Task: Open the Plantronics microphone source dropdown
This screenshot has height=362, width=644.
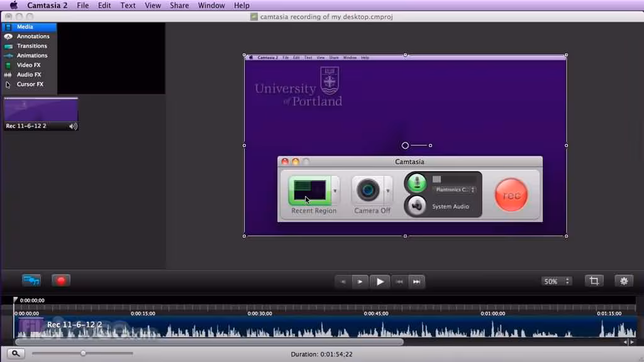Action: (454, 190)
